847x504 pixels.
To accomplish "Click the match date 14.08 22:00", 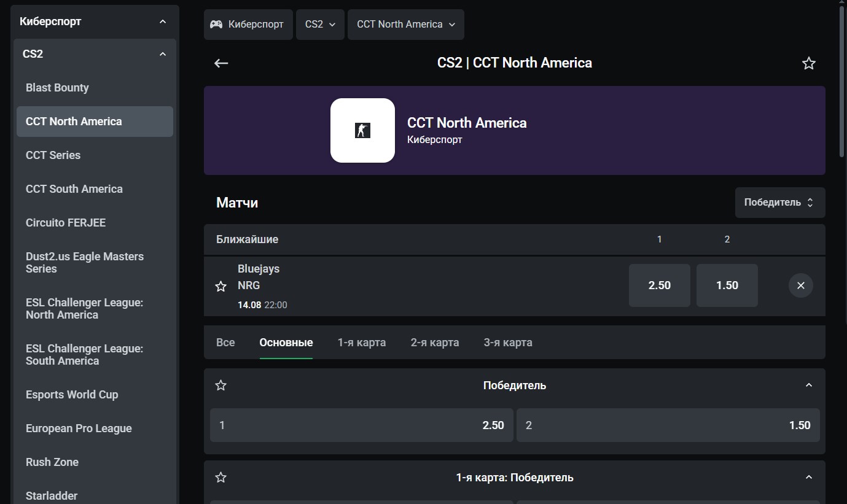I will click(262, 305).
